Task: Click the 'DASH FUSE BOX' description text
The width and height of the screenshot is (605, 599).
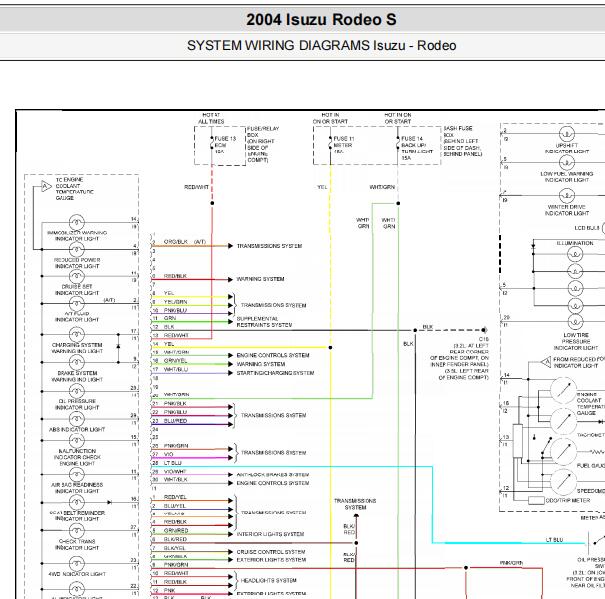Action: pyautogui.click(x=463, y=141)
